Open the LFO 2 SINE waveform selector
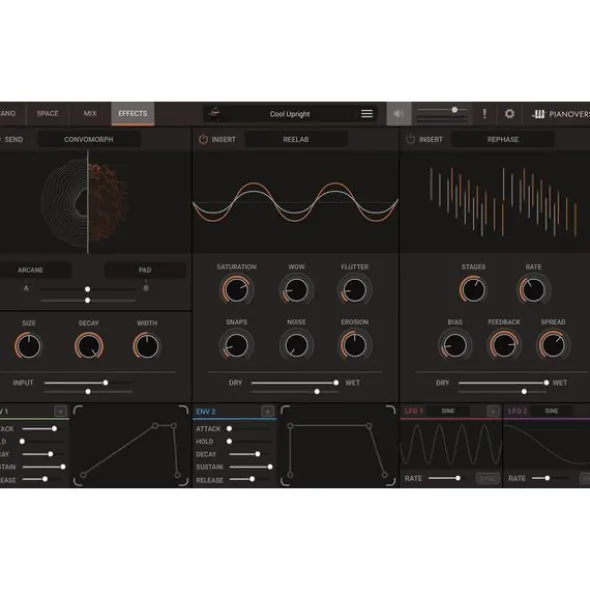Viewport: 590px width, 591px height. pos(552,411)
